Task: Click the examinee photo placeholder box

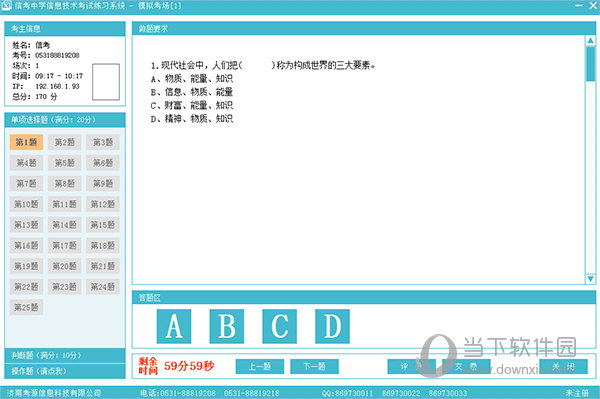Action: 106,82
